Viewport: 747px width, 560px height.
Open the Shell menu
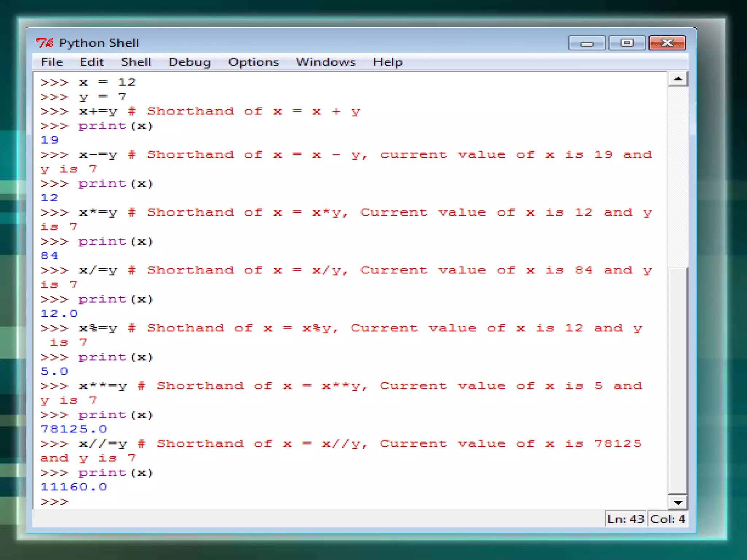coord(136,62)
